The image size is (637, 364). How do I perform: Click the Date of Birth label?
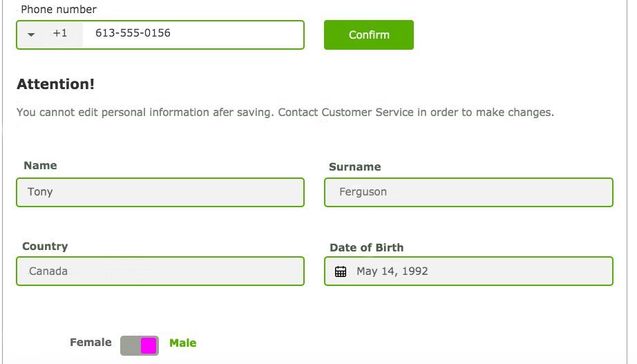366,248
